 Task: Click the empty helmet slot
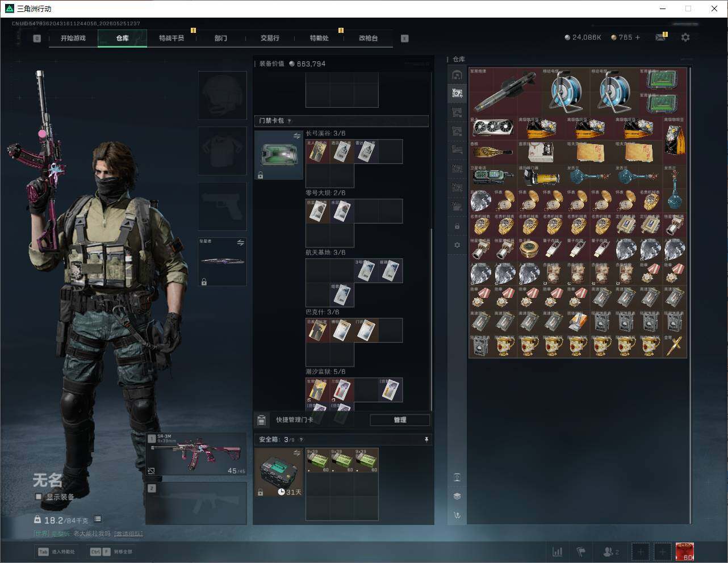[x=222, y=95]
